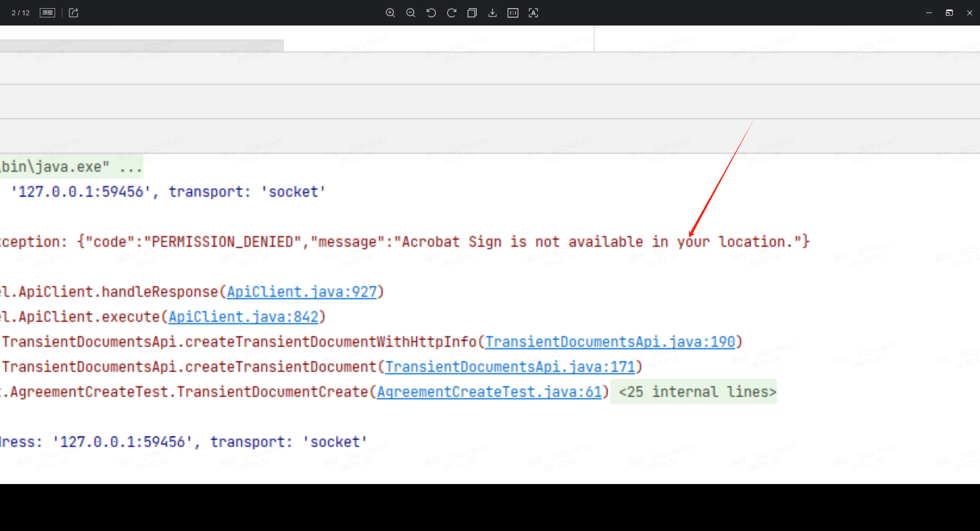The image size is (980, 531).
Task: Close the image viewer window
Action: click(x=970, y=13)
